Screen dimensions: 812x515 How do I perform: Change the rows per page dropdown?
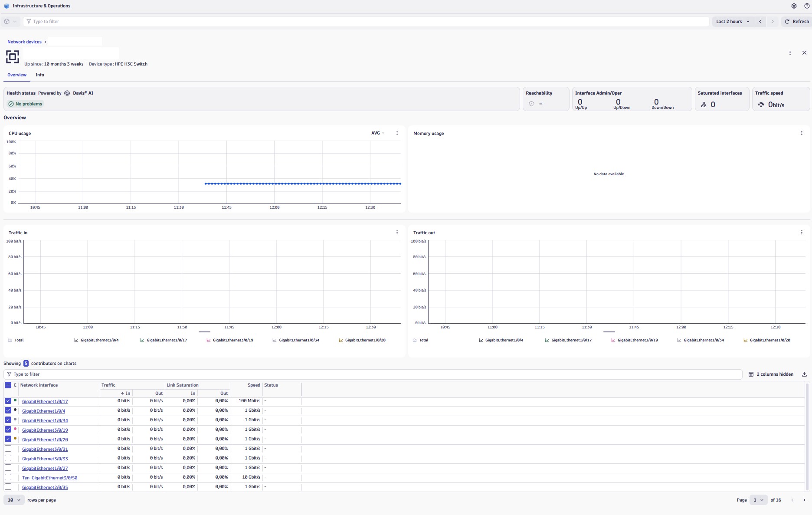(14, 500)
